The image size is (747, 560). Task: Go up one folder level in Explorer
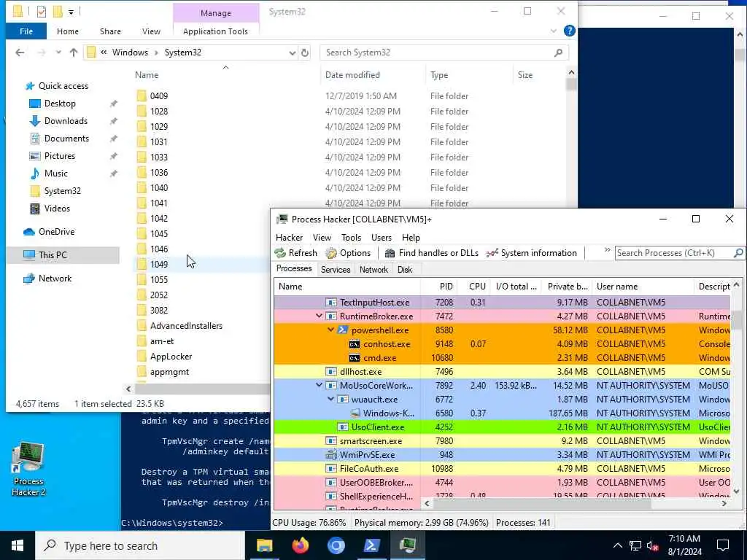(x=74, y=52)
